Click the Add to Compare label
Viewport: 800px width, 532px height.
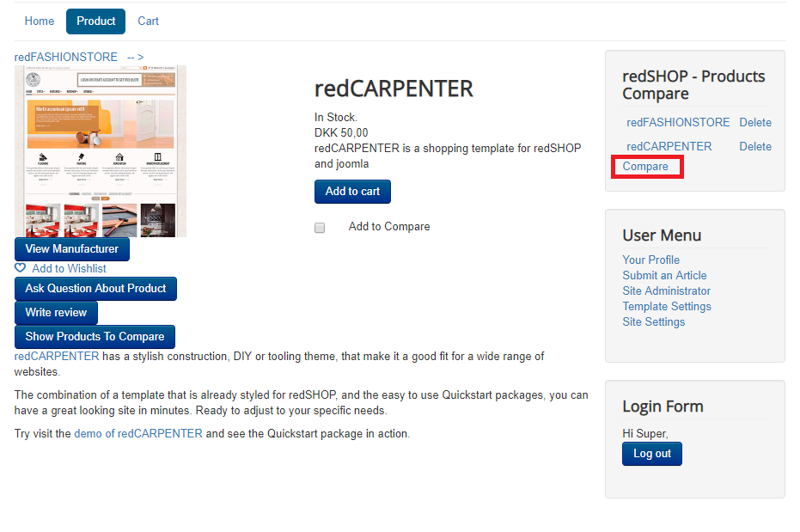point(389,227)
